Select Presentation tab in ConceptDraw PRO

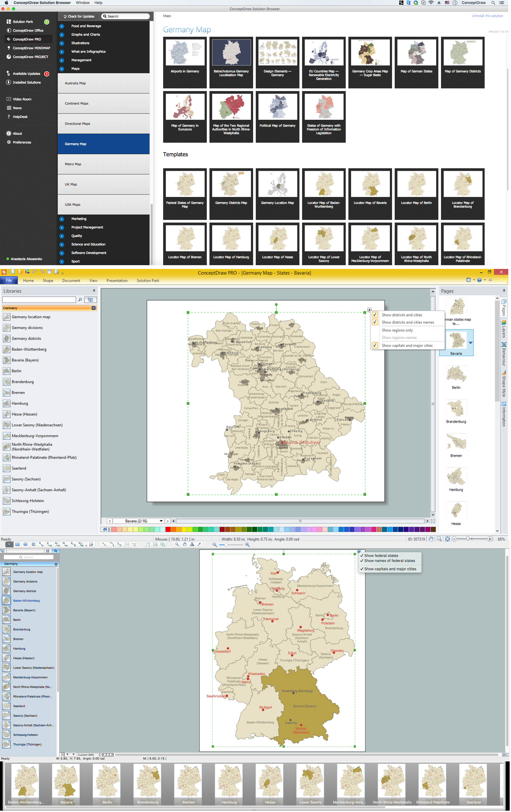[x=116, y=280]
